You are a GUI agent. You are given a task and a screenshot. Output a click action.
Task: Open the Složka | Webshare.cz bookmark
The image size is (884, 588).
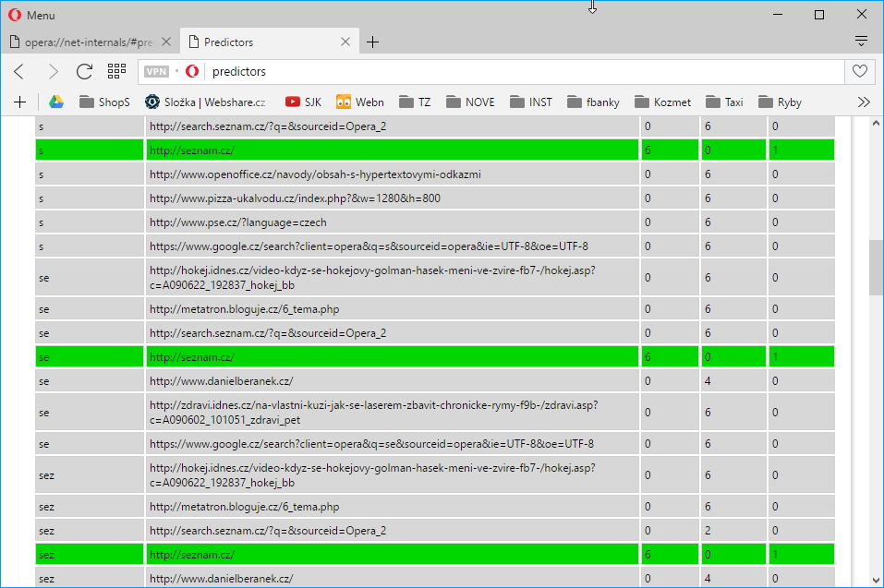coord(205,102)
